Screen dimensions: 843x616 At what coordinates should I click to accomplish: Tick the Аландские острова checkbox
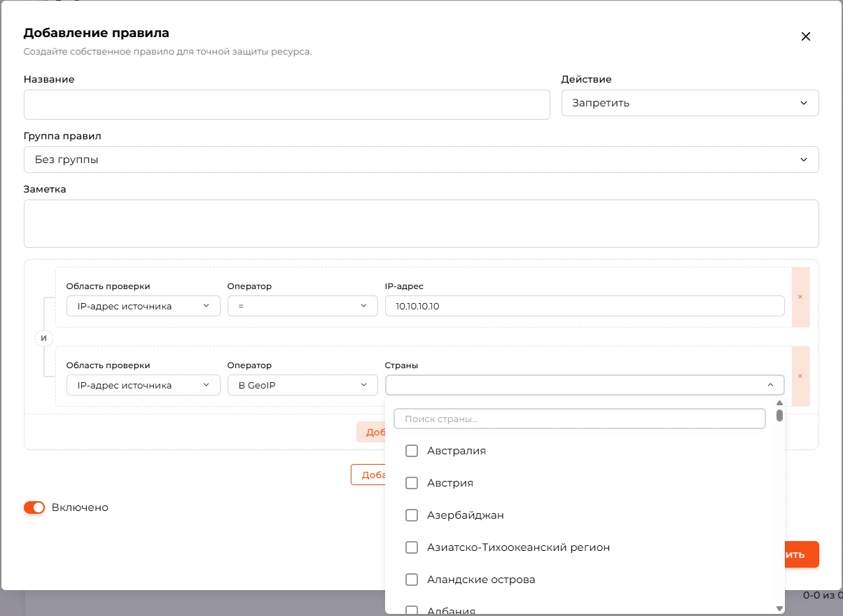[x=412, y=580]
